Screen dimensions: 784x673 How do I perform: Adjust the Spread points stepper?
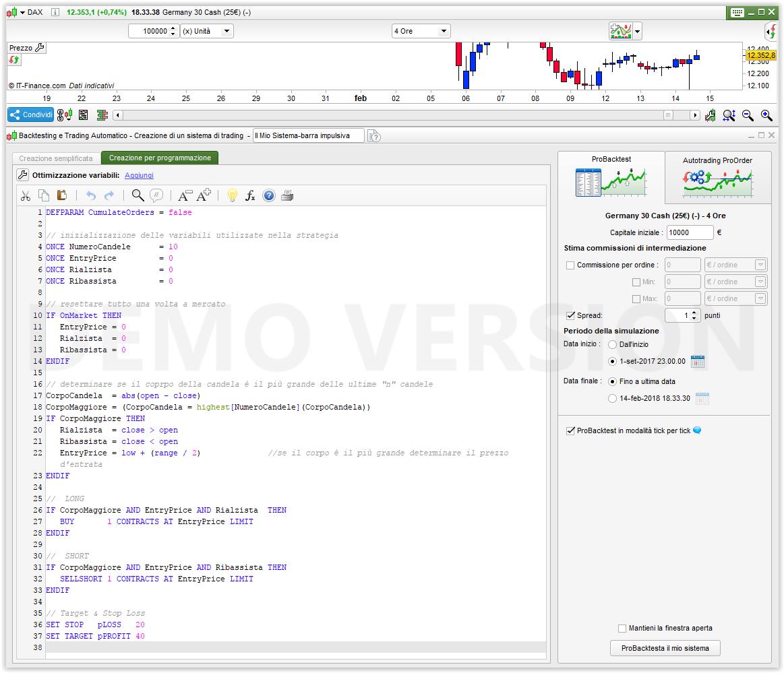point(694,315)
